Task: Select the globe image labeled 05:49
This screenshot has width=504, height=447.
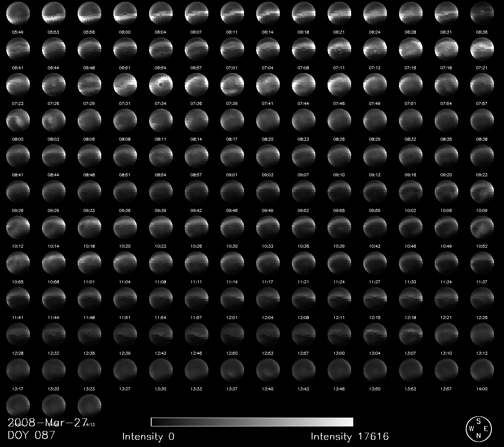Action: 18,14
